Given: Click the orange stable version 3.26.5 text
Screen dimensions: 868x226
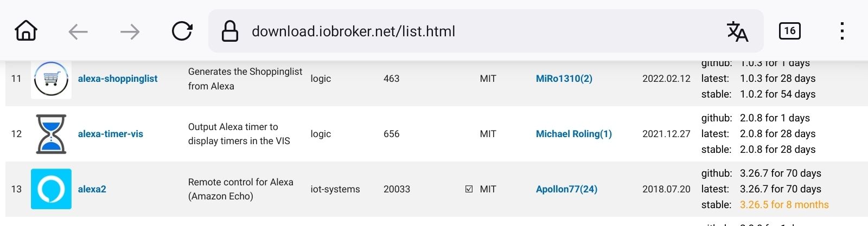Looking at the screenshot, I should point(784,205).
